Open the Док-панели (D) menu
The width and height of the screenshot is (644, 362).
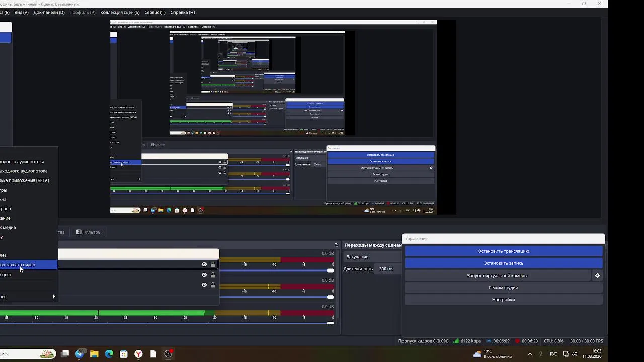(x=49, y=12)
